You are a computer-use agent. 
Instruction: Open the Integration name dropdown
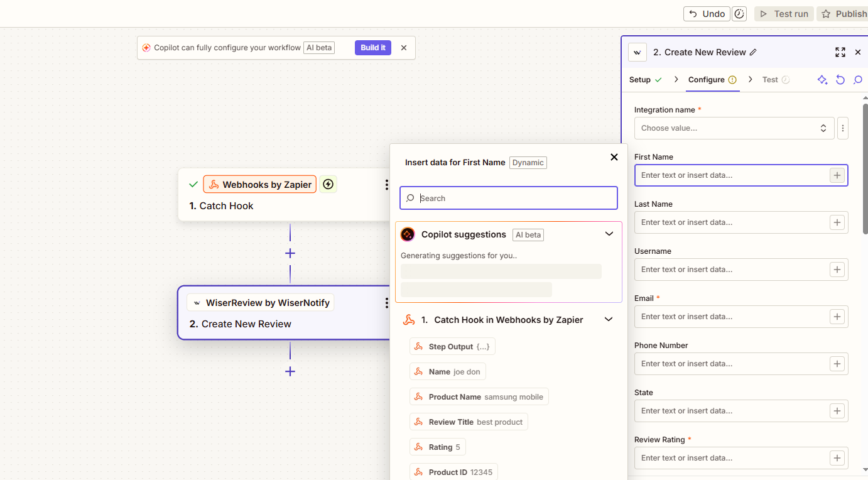coord(734,128)
